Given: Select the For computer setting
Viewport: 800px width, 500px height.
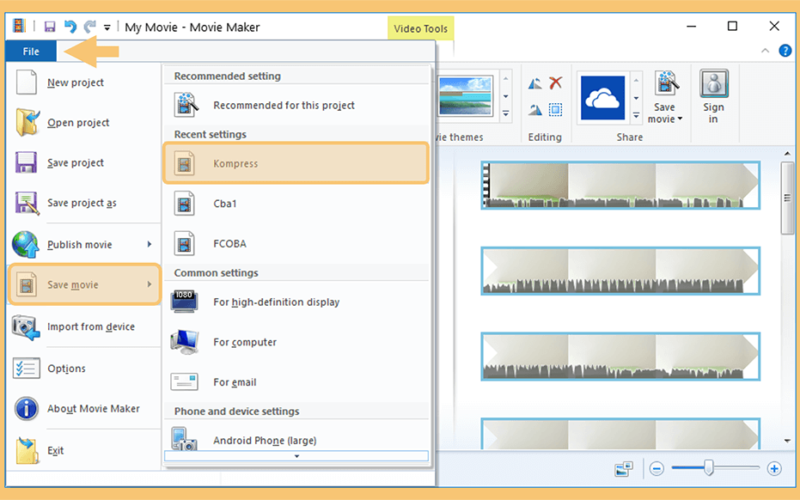Looking at the screenshot, I should coord(296,342).
